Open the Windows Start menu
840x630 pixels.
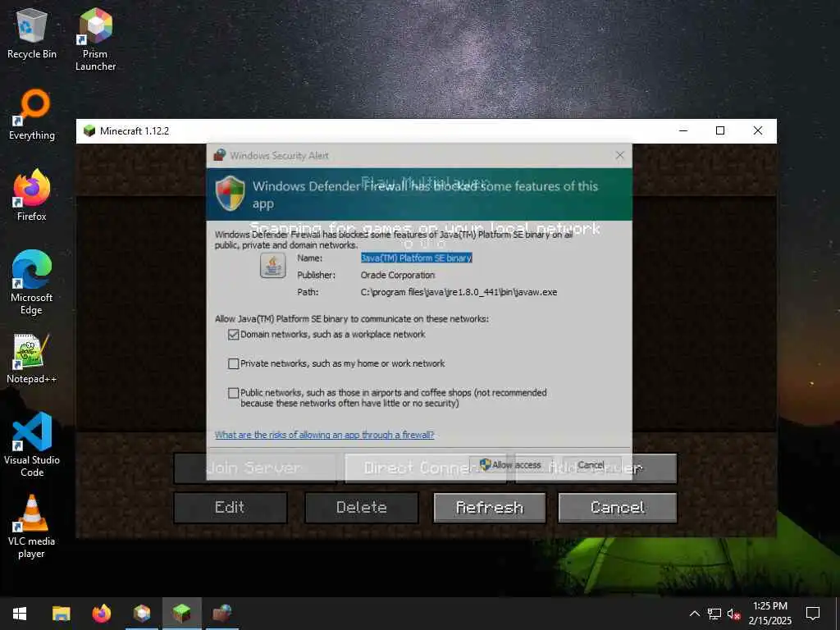tap(20, 614)
